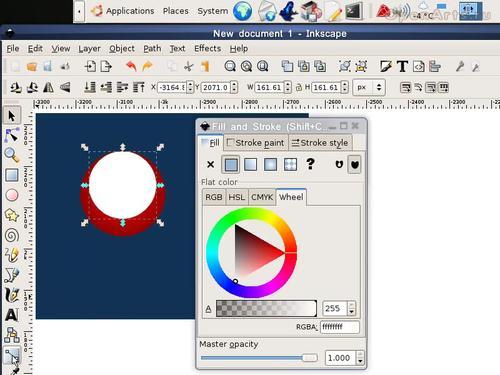Image resolution: width=500 pixels, height=375 pixels.
Task: Open the Effects menu
Action: (x=207, y=48)
